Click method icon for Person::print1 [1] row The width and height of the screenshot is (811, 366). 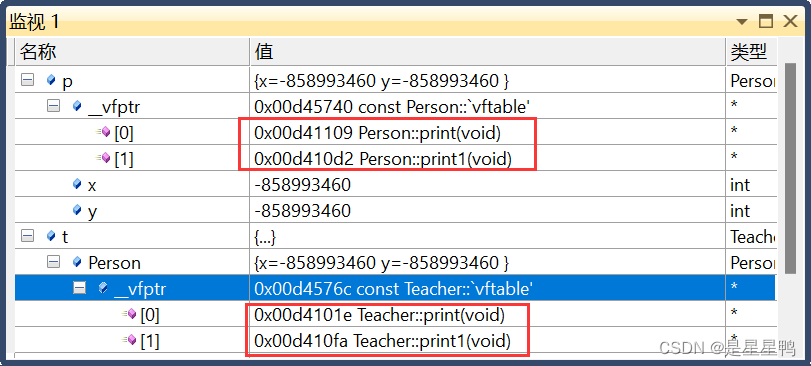[x=103, y=158]
